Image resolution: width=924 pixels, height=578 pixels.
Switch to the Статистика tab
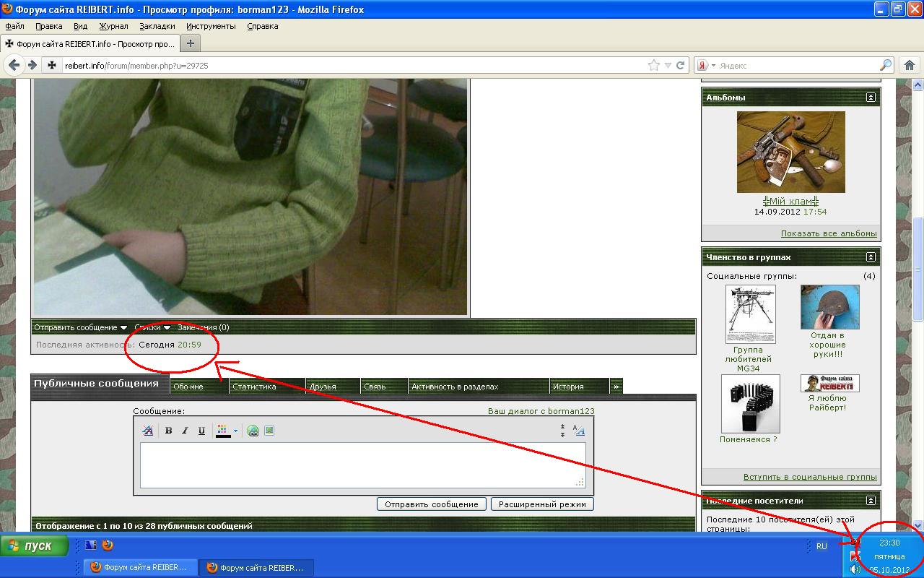click(254, 387)
